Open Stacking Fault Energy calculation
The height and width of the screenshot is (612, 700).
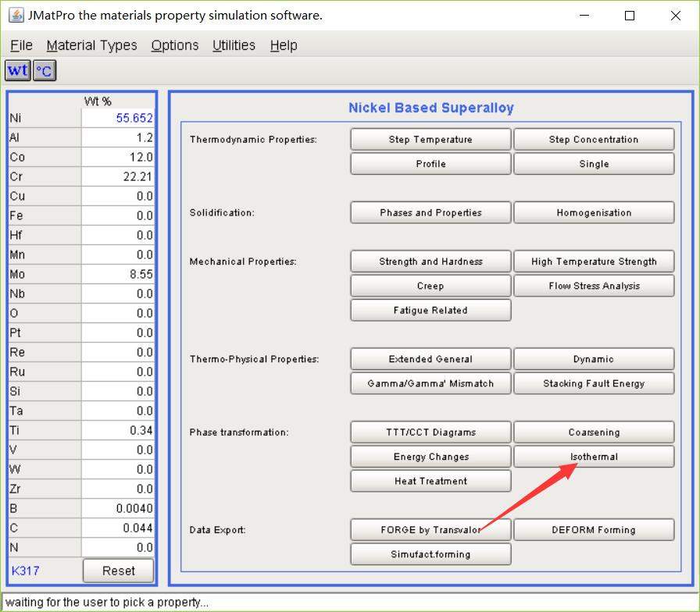point(594,383)
